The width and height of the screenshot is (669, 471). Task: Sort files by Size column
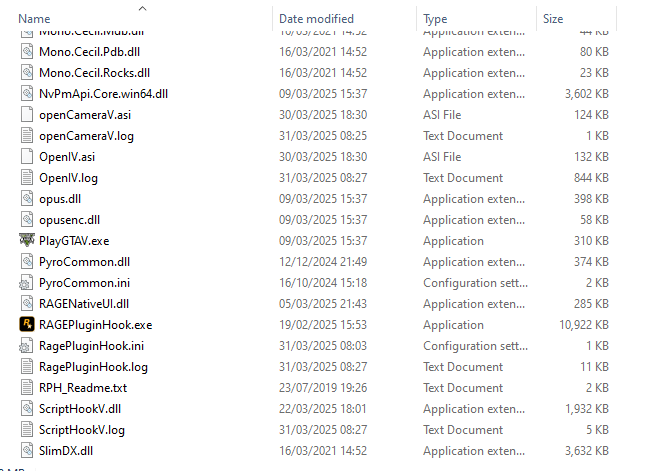(x=553, y=18)
